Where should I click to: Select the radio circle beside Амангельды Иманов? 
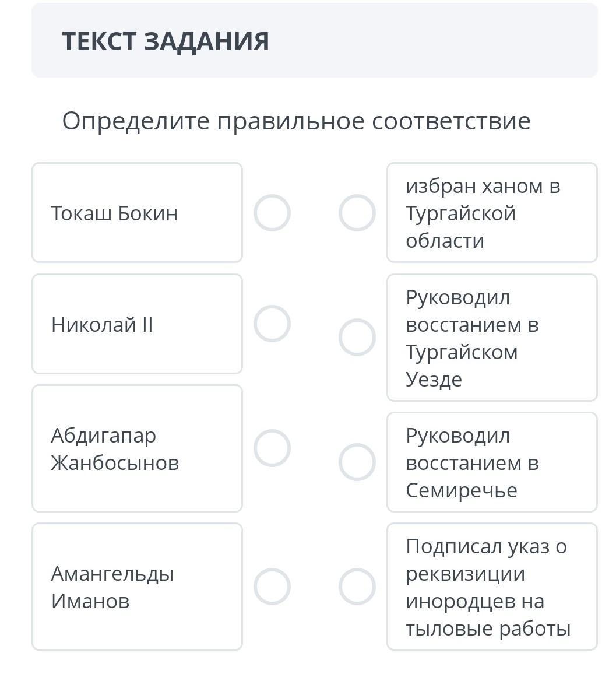[272, 587]
